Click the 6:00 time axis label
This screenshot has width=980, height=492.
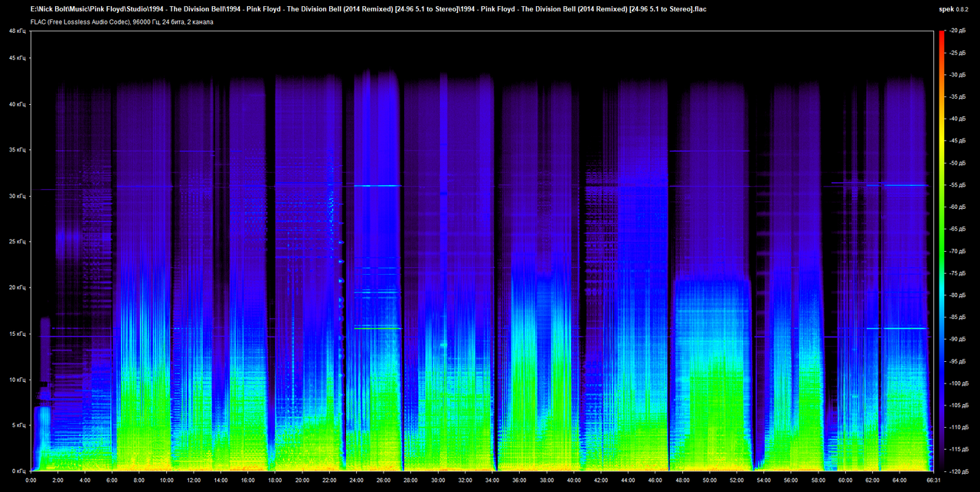point(112,481)
